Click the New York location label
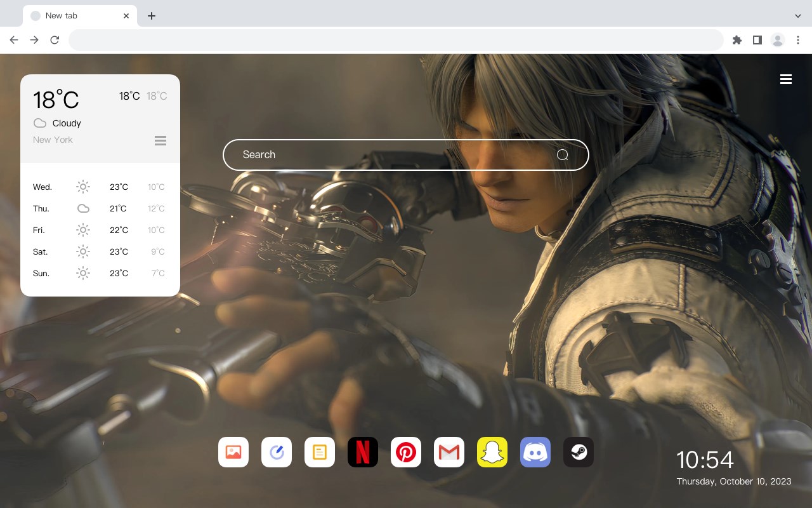This screenshot has width=812, height=508. click(x=53, y=140)
